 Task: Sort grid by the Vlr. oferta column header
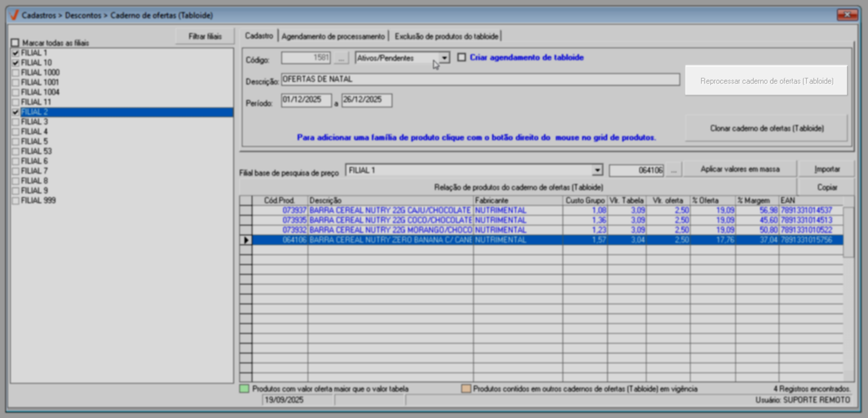[x=668, y=201]
